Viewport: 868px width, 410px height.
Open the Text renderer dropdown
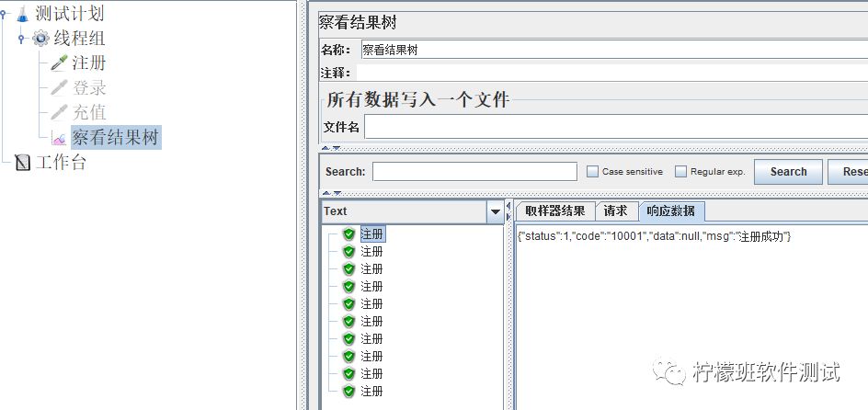pyautogui.click(x=495, y=211)
